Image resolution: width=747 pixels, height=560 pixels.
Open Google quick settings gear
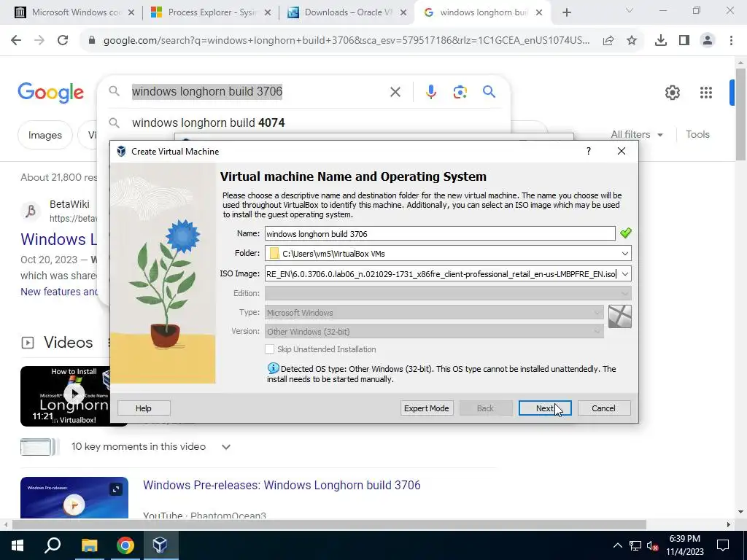click(672, 93)
